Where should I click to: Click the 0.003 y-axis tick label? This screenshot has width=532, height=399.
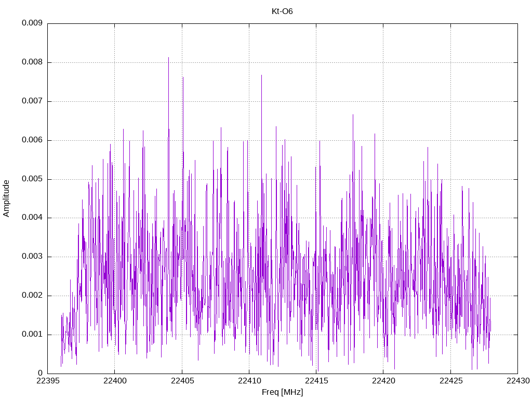(x=32, y=256)
